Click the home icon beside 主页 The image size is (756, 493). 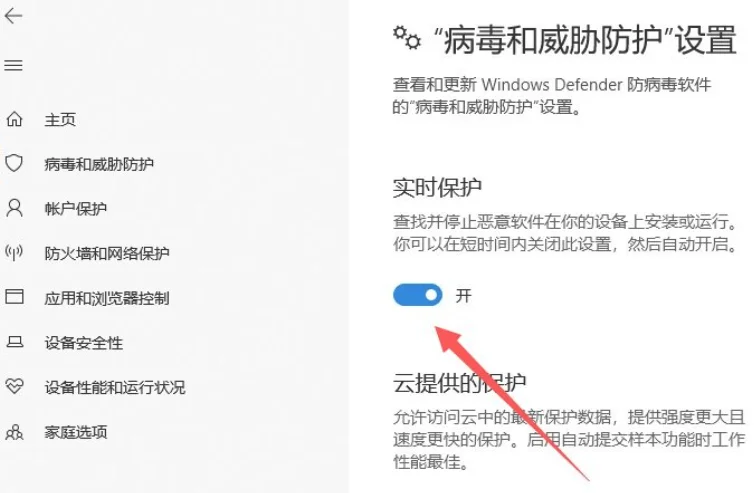pos(14,119)
